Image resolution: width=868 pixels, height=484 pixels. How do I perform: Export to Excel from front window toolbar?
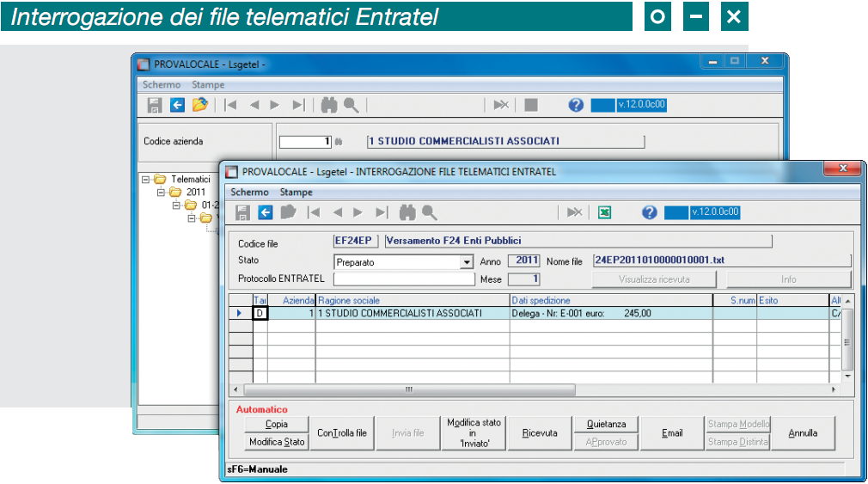click(604, 212)
